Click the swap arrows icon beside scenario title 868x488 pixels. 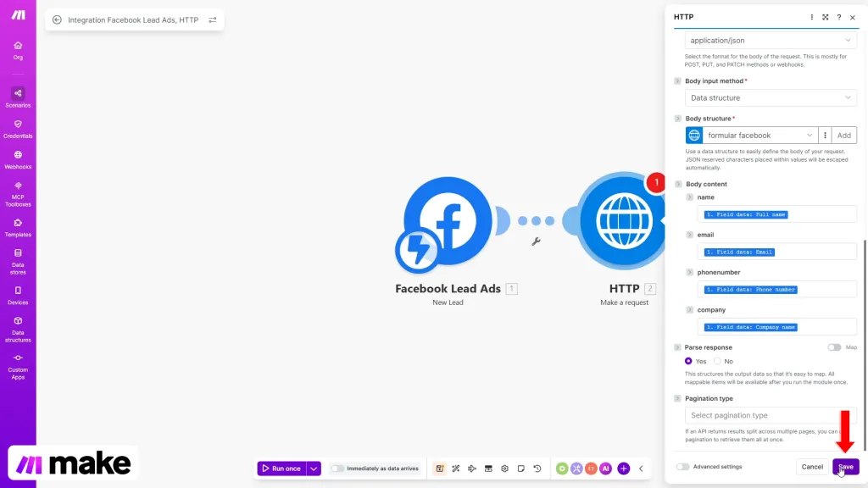tap(213, 20)
